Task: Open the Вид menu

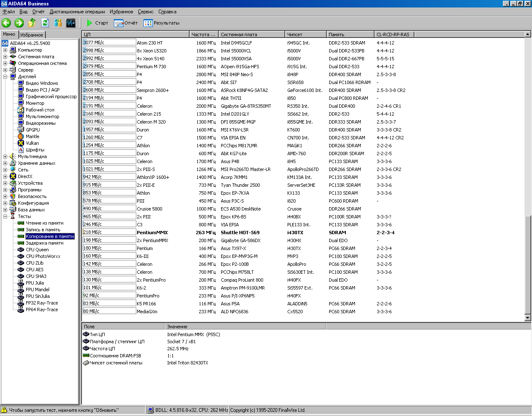Action: [x=24, y=12]
